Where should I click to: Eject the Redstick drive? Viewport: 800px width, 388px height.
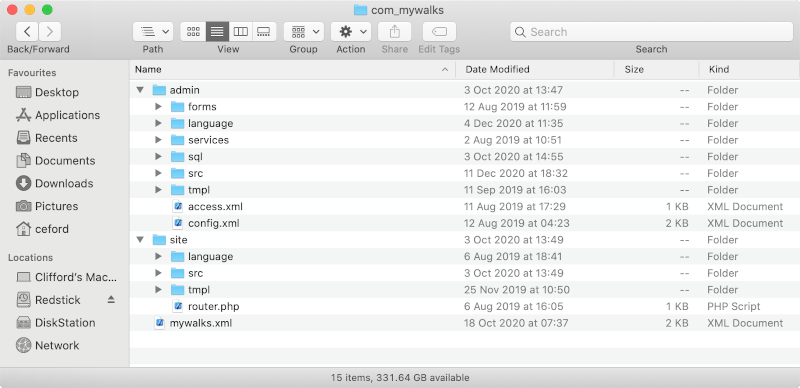111,300
